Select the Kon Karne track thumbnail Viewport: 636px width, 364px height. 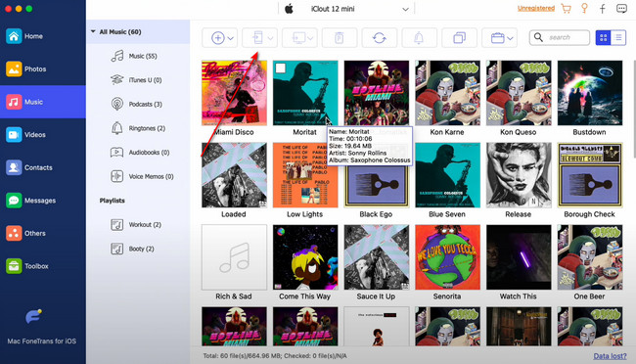point(447,93)
